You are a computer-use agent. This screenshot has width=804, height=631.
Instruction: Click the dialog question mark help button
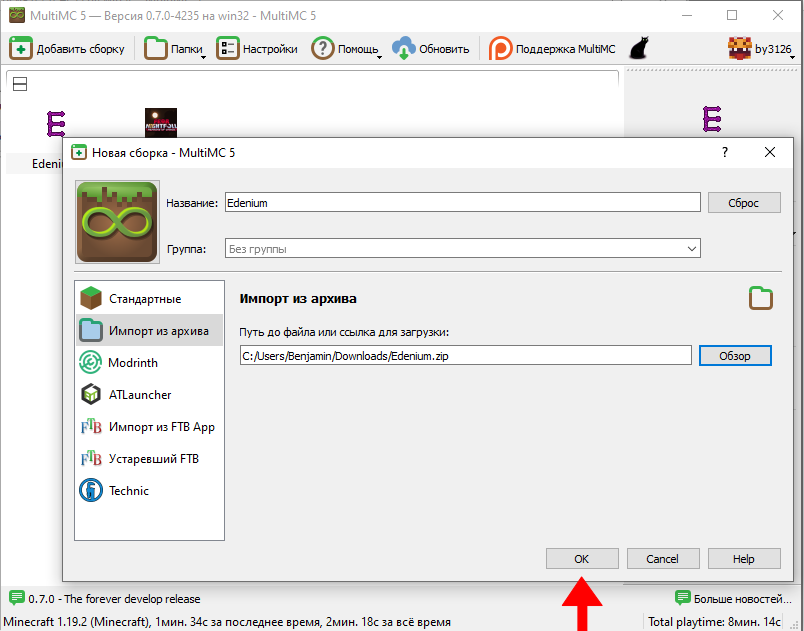[x=725, y=152]
